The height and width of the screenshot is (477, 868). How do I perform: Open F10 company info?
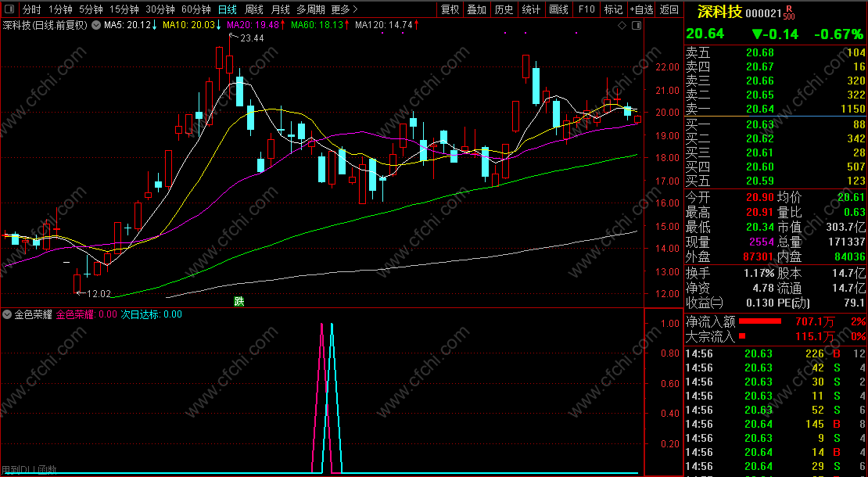coord(586,9)
